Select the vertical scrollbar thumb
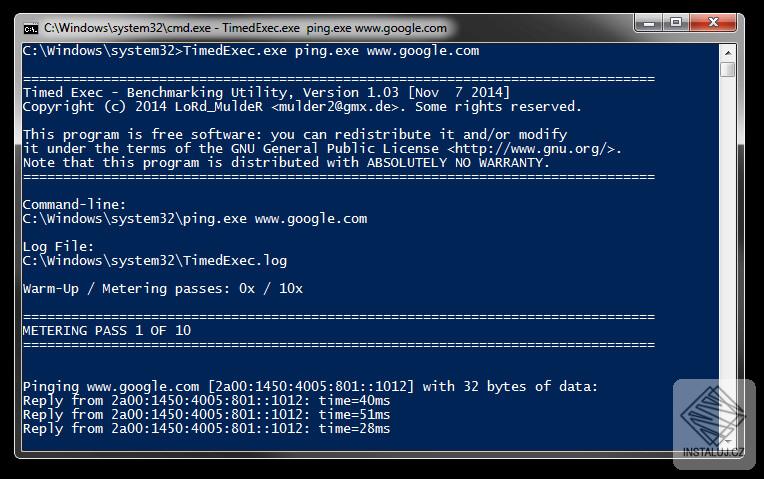The image size is (764, 479). [727, 70]
